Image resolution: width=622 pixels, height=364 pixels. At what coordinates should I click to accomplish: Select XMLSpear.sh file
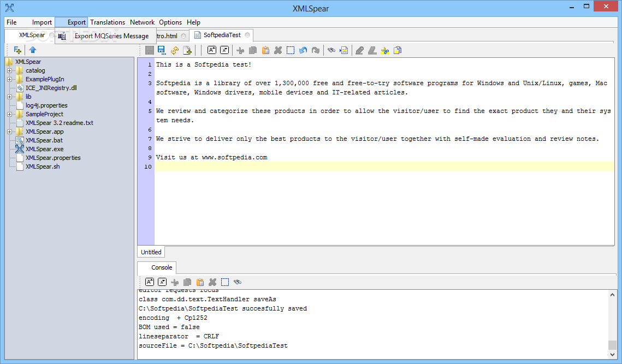pyautogui.click(x=43, y=166)
